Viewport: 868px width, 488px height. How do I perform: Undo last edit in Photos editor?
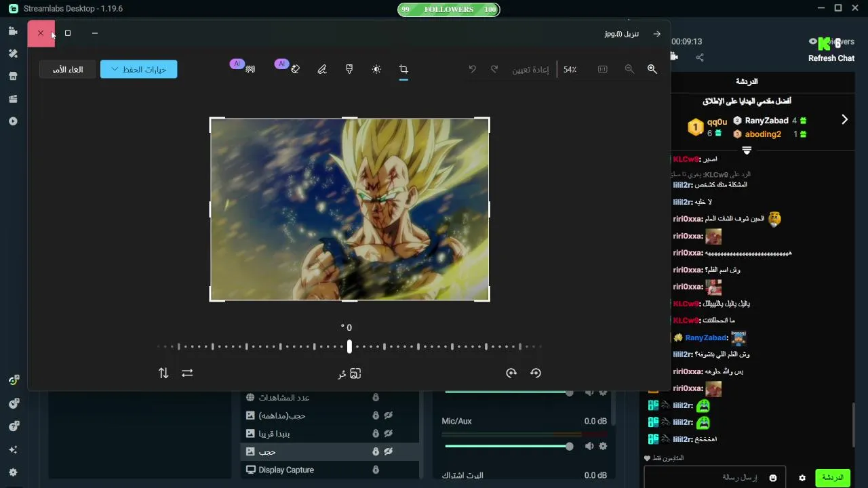point(473,69)
